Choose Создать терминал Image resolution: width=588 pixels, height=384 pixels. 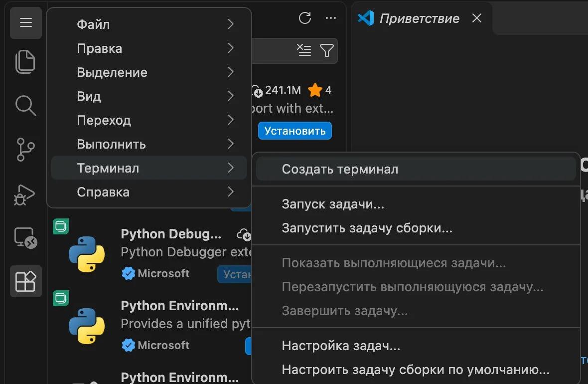416,169
